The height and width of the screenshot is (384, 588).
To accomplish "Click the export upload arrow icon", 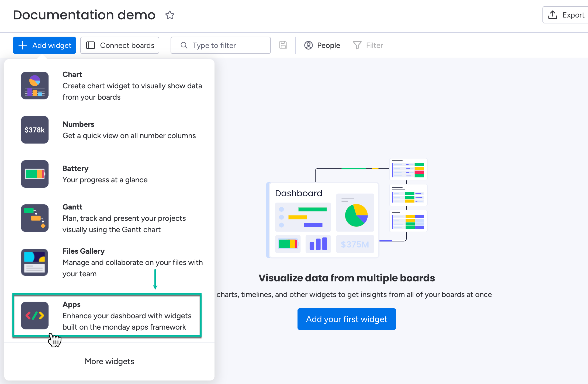I will click(x=553, y=15).
